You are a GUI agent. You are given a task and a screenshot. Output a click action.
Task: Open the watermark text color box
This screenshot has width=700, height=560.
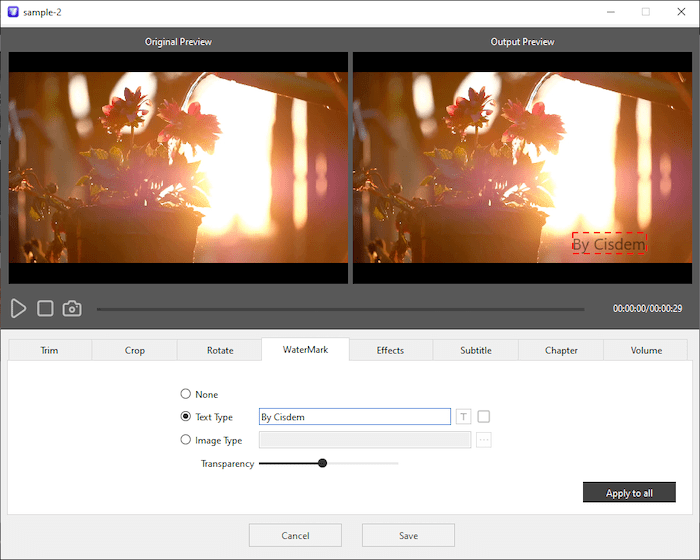coord(484,417)
